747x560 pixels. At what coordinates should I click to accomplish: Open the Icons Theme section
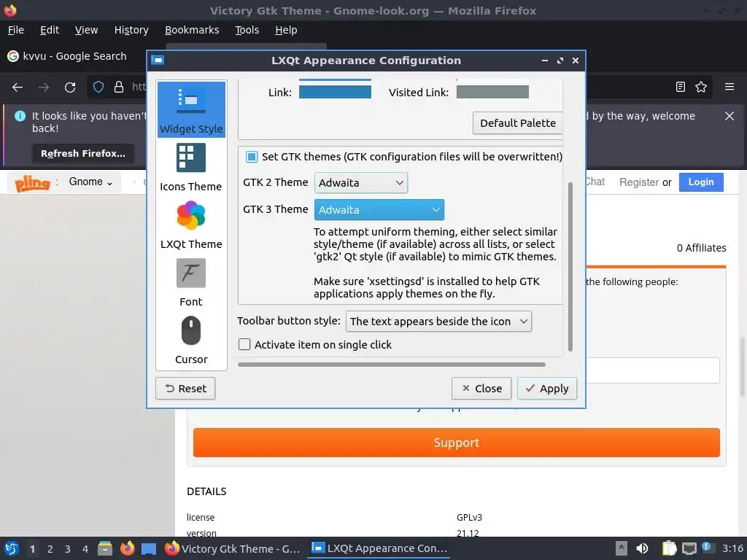(191, 167)
